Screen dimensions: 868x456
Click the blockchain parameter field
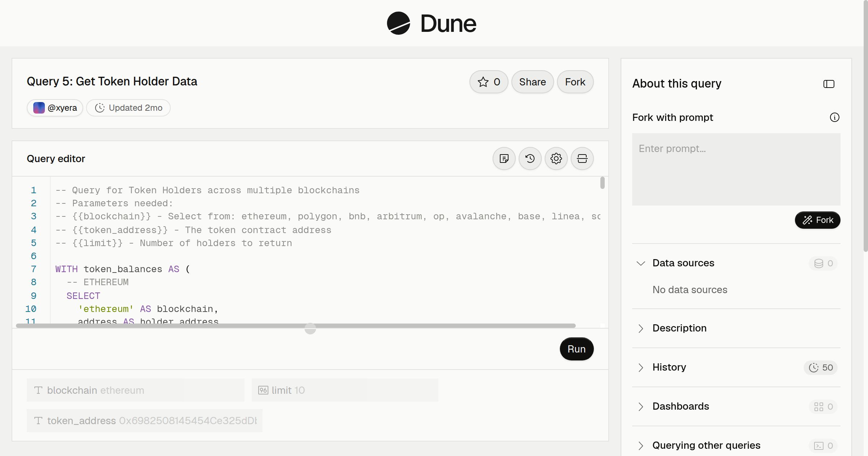point(136,390)
